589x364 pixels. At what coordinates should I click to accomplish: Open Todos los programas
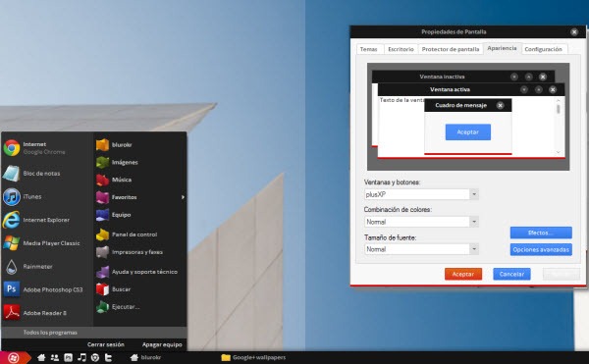pos(94,333)
